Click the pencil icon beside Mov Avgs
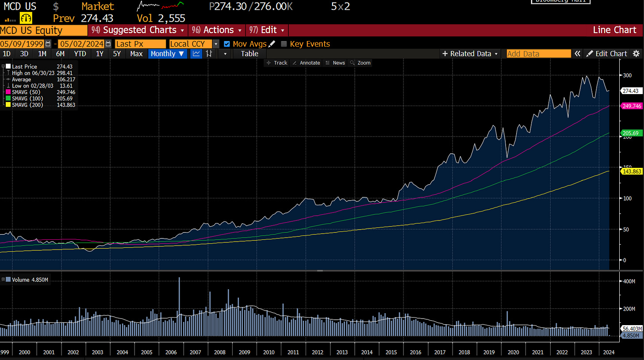 pos(272,44)
